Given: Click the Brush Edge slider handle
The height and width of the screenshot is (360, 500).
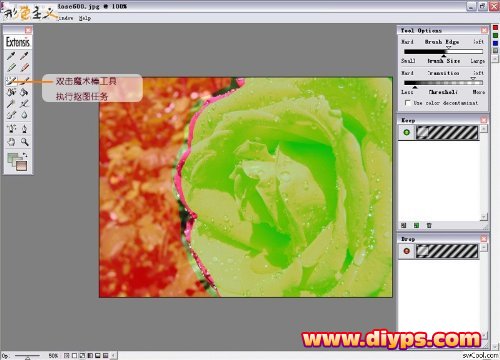Looking at the screenshot, I should click(448, 48).
